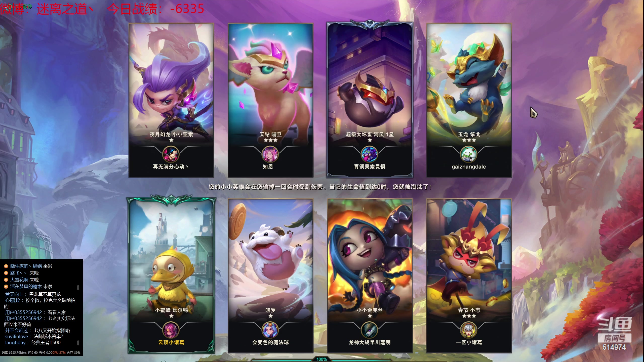The height and width of the screenshot is (362, 644).
Task: Click the avatar icon of player 知恩
Action: coord(270,154)
